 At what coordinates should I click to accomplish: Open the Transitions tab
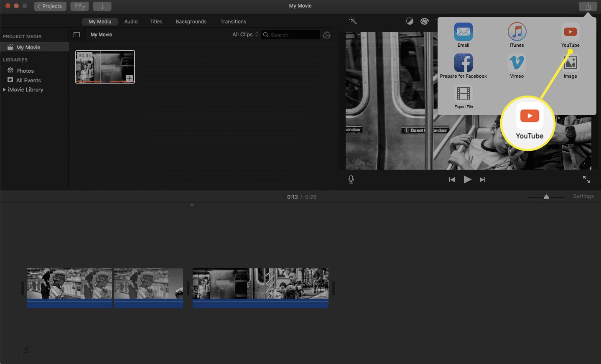[x=233, y=22]
